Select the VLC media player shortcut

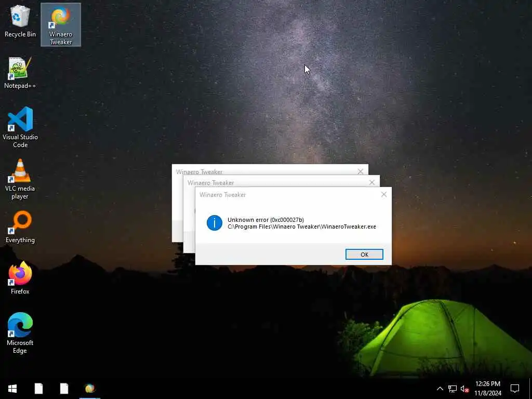pos(20,179)
